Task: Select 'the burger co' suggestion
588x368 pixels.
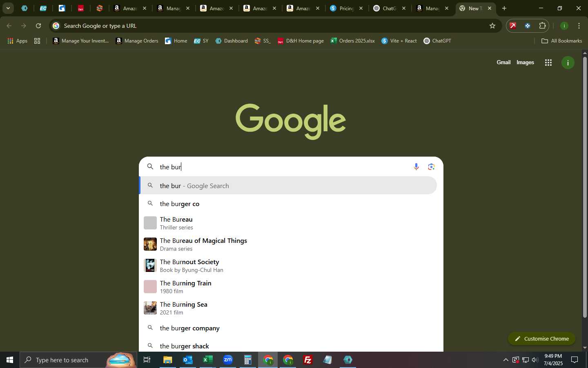Action: [288, 204]
